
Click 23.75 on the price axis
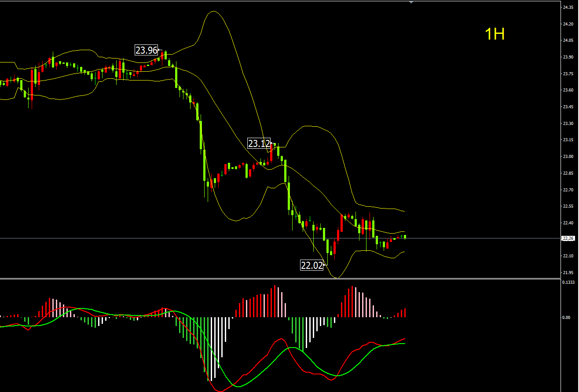[x=568, y=74]
